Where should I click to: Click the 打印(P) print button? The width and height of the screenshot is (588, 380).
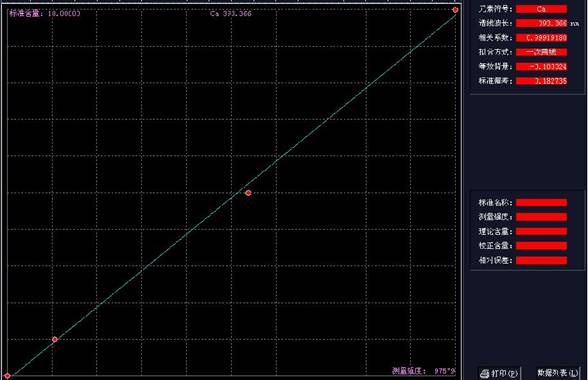[499, 373]
